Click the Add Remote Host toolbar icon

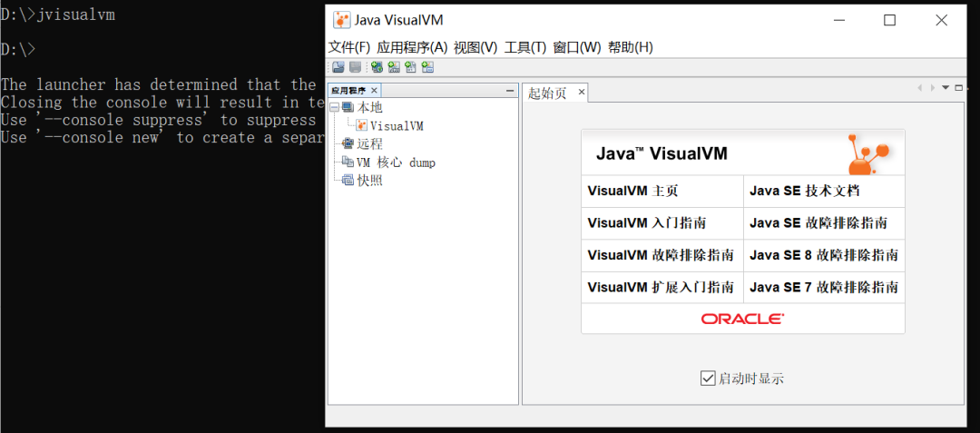(x=377, y=67)
